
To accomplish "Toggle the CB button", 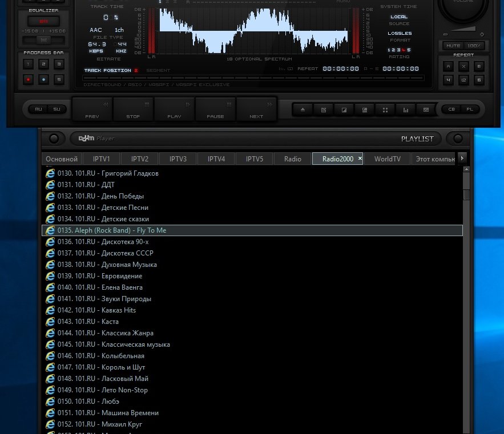I will point(451,109).
